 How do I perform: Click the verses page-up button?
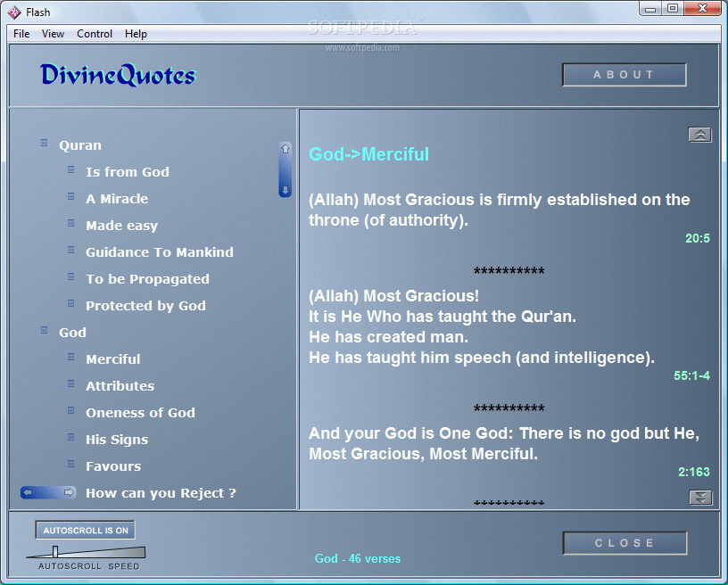[700, 135]
